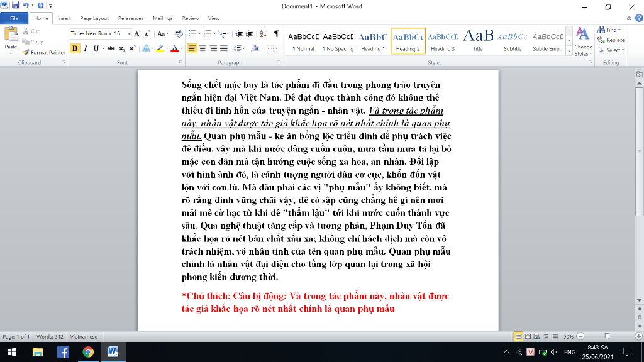Show or hide paragraph marks pilcrow
644x362 pixels.
pyautogui.click(x=277, y=34)
